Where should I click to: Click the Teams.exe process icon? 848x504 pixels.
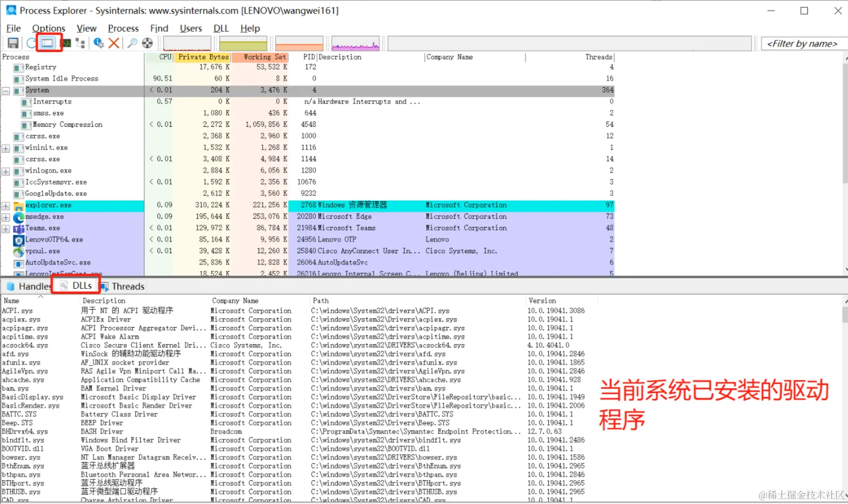(19, 229)
